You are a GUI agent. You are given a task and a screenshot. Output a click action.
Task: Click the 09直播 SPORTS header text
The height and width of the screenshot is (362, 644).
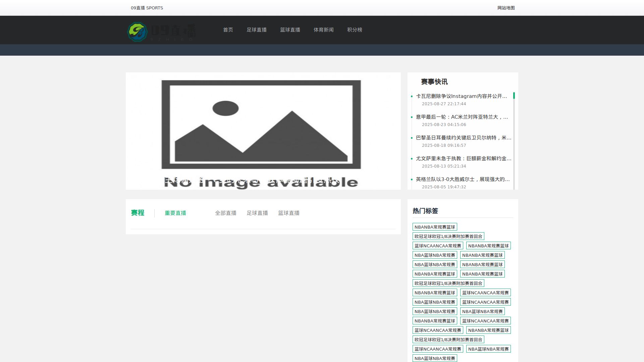[x=146, y=8]
